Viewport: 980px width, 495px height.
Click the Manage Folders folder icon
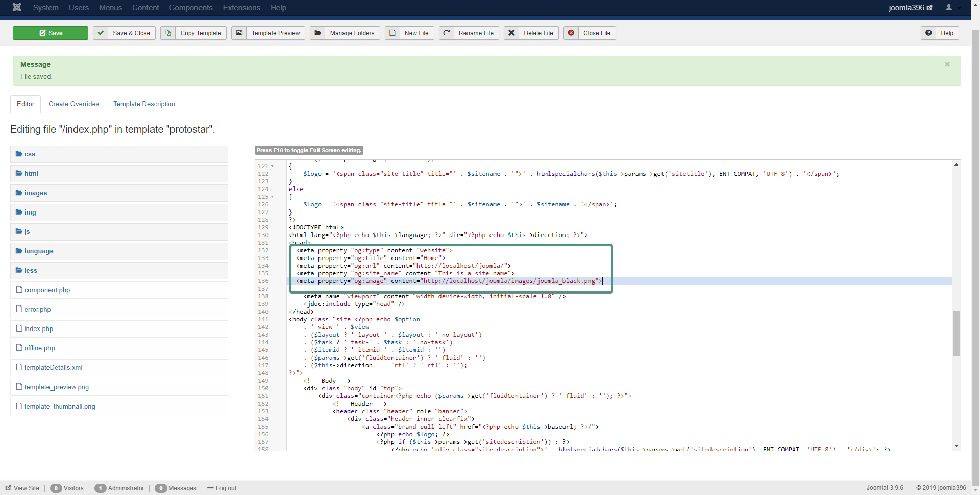pos(317,33)
